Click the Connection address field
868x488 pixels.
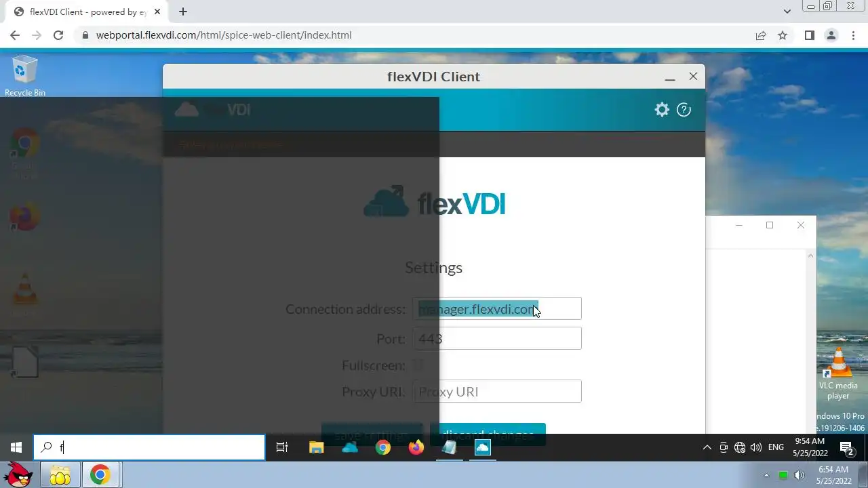pos(497,308)
